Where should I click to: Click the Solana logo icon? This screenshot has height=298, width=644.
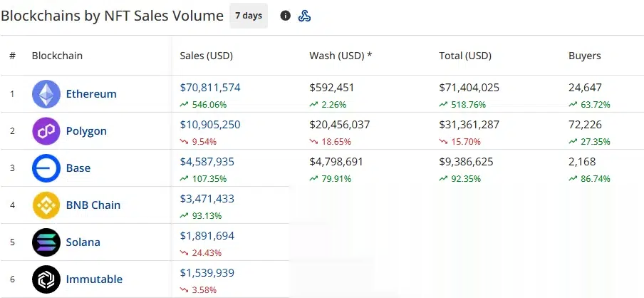coord(46,242)
